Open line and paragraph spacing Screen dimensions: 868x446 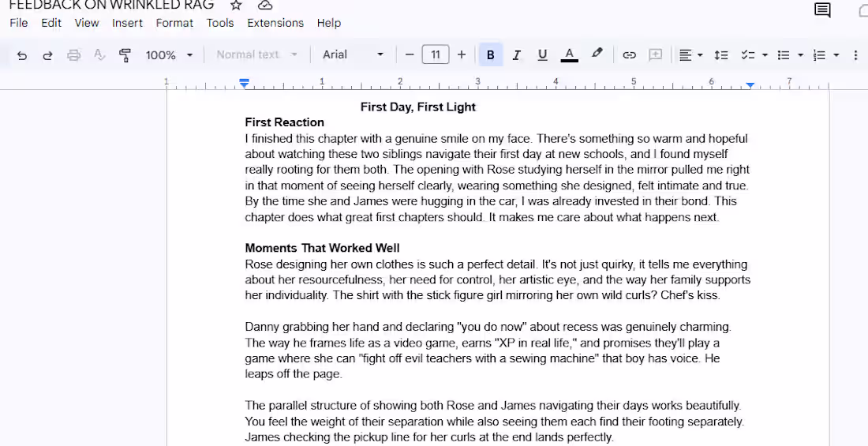[720, 54]
